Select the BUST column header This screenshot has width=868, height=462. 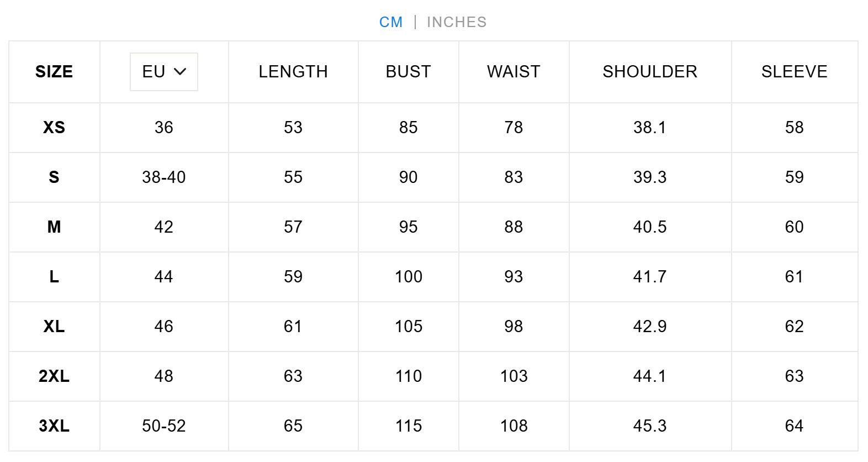click(x=408, y=72)
